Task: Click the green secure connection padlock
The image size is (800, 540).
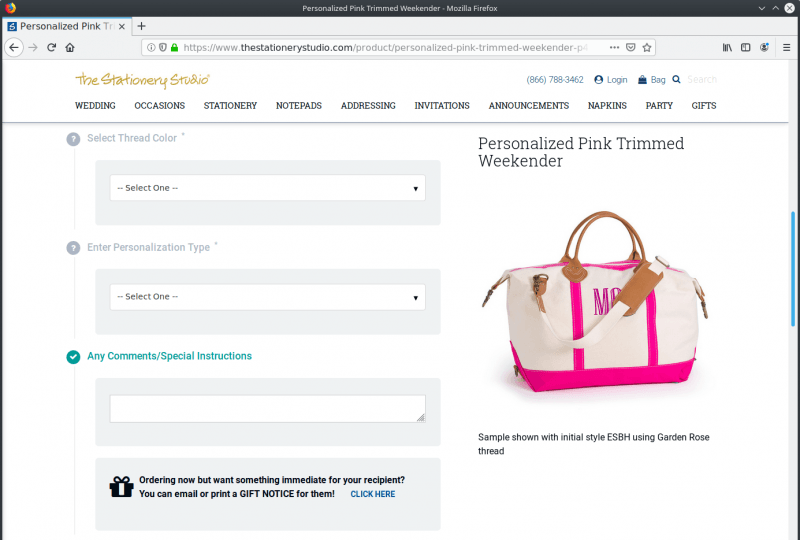Action: tap(174, 47)
